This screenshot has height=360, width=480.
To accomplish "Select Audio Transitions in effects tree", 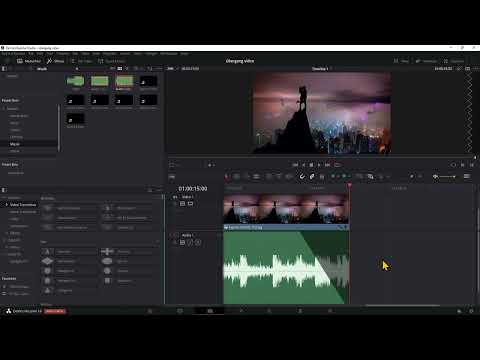I will (x=23, y=212).
